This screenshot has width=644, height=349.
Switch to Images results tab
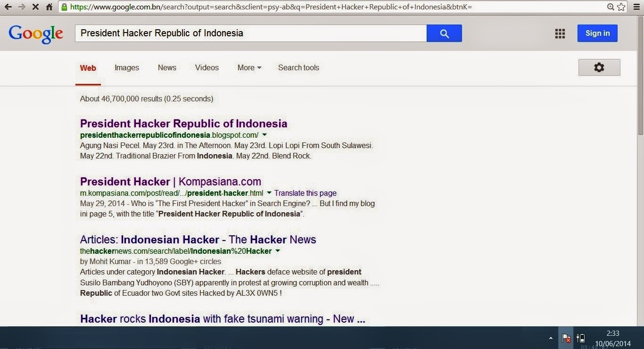pos(127,68)
